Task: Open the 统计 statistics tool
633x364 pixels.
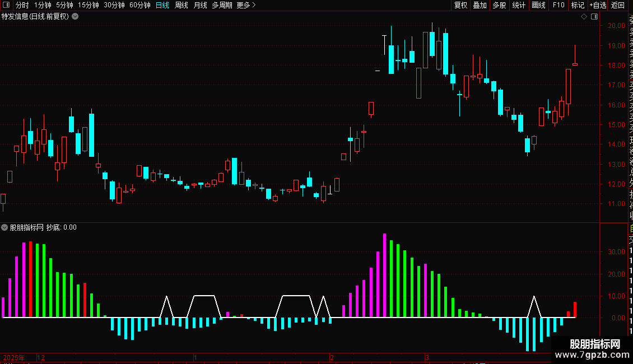Action: (x=519, y=5)
